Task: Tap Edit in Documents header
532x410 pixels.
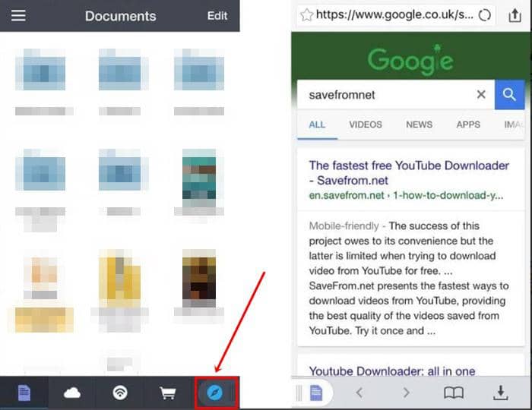Action: pos(217,16)
